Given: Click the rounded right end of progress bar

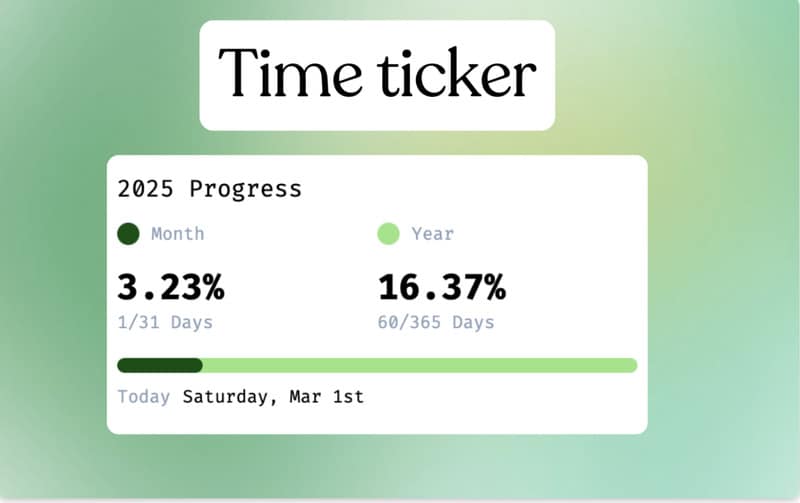Looking at the screenshot, I should pos(631,365).
